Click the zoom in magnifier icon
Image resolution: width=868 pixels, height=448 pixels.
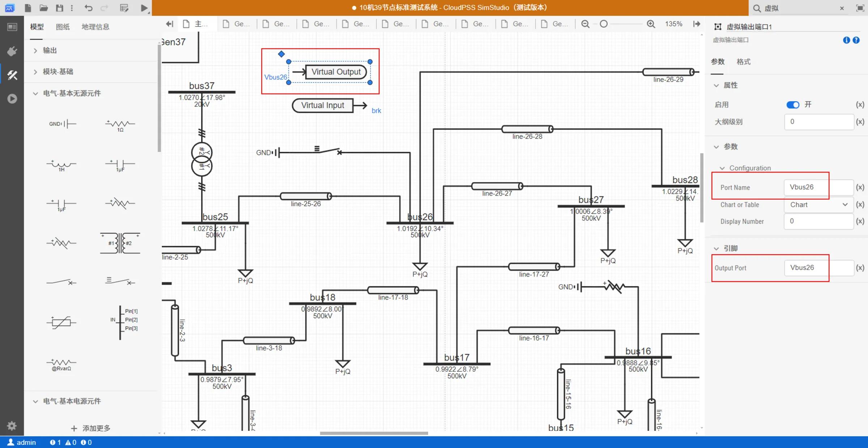point(651,24)
